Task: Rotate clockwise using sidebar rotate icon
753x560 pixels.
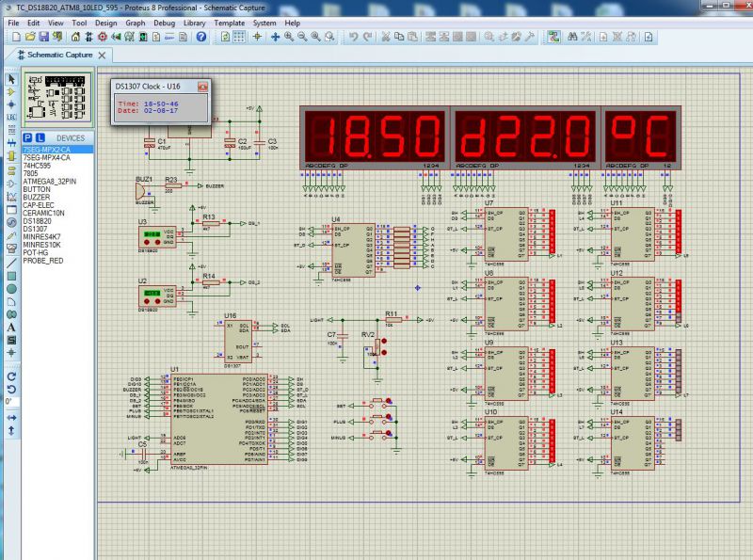Action: pyautogui.click(x=11, y=376)
